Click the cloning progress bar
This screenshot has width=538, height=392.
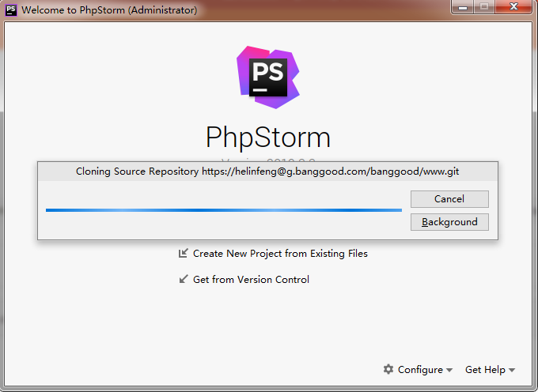(x=224, y=210)
